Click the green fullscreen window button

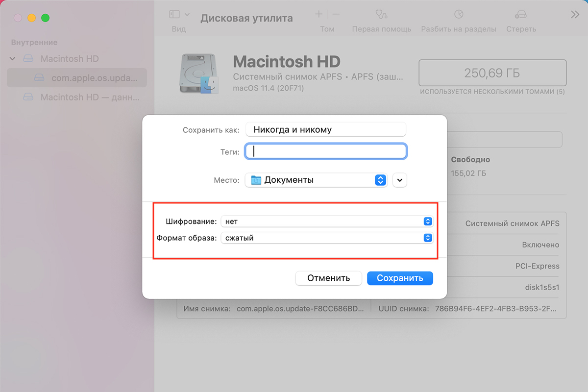45,18
